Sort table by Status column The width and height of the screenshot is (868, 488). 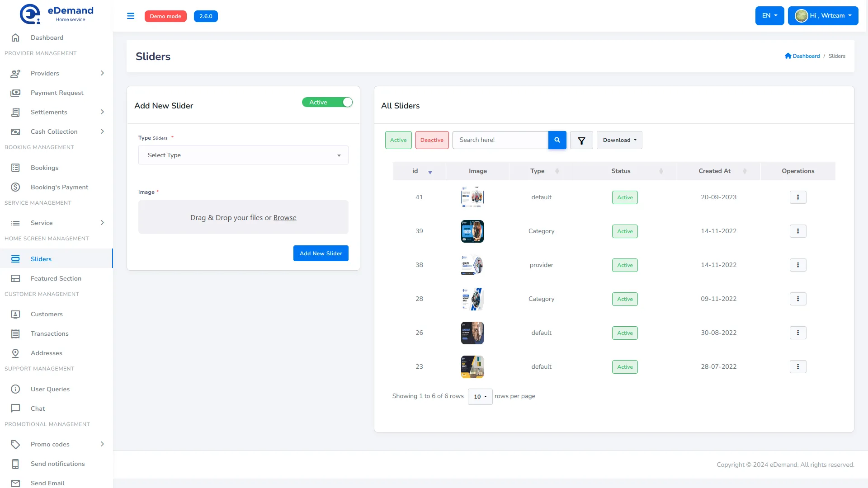[625, 171]
